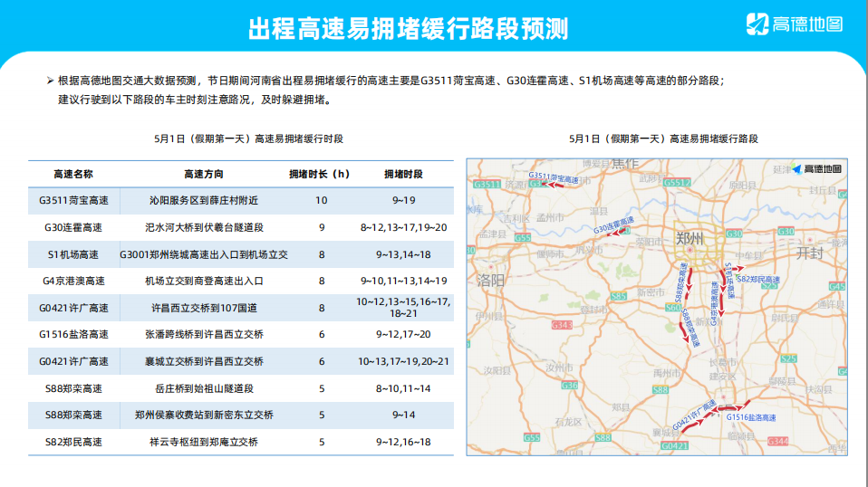The width and height of the screenshot is (868, 487).
Task: Click the G0421许广高速 map label
Action: 694,415
